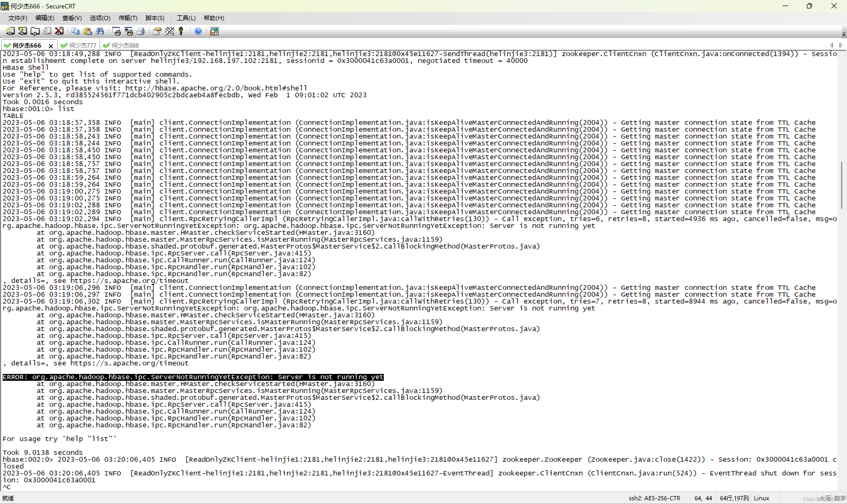
Task: Open the 脚本(S) menu
Action: tap(155, 18)
